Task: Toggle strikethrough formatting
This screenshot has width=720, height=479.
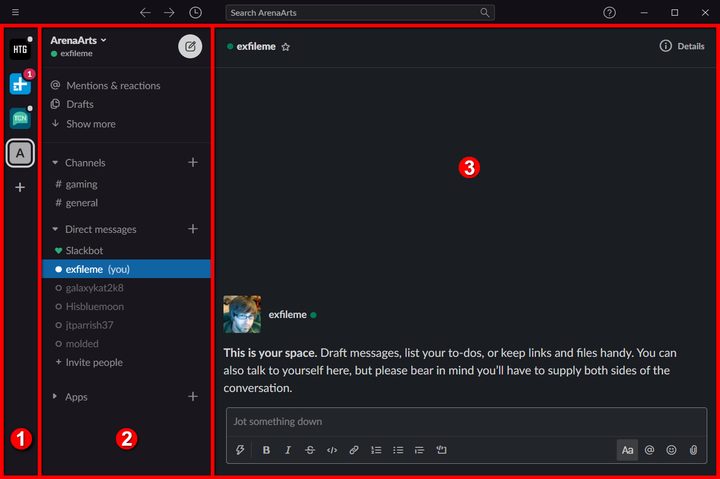Action: point(310,450)
